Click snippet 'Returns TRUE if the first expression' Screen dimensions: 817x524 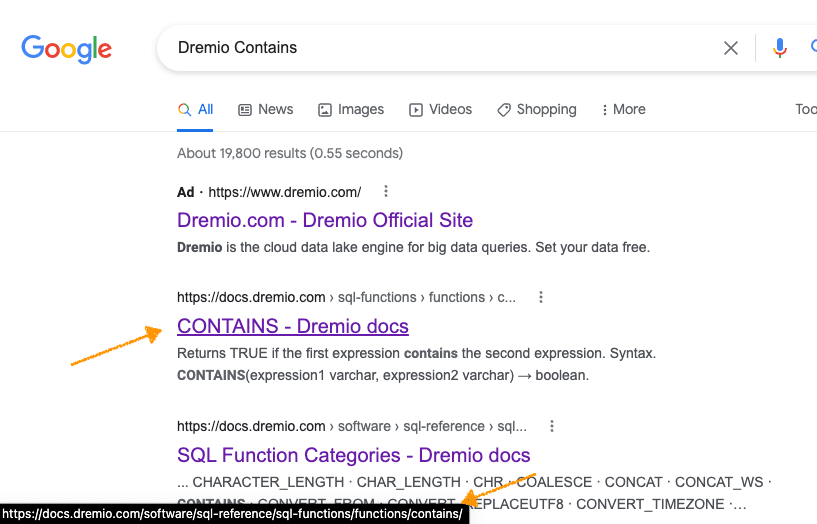(416, 353)
